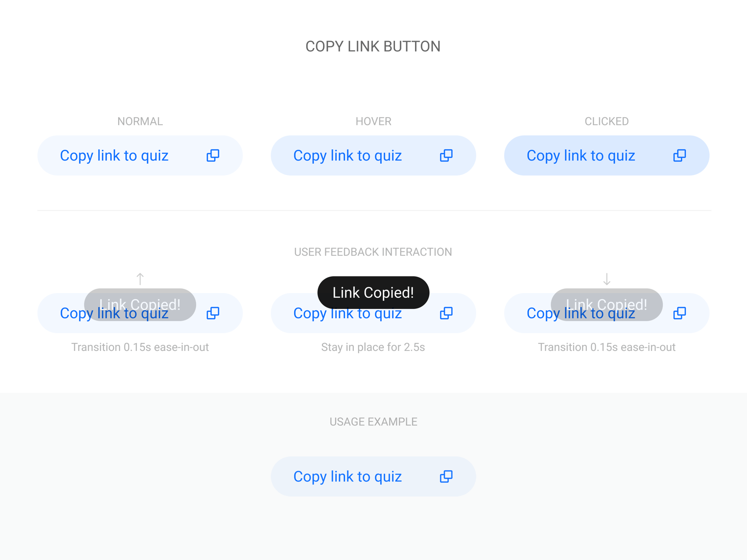The image size is (747, 560).
Task: Click the black Link Copied tooltip
Action: pyautogui.click(x=373, y=293)
